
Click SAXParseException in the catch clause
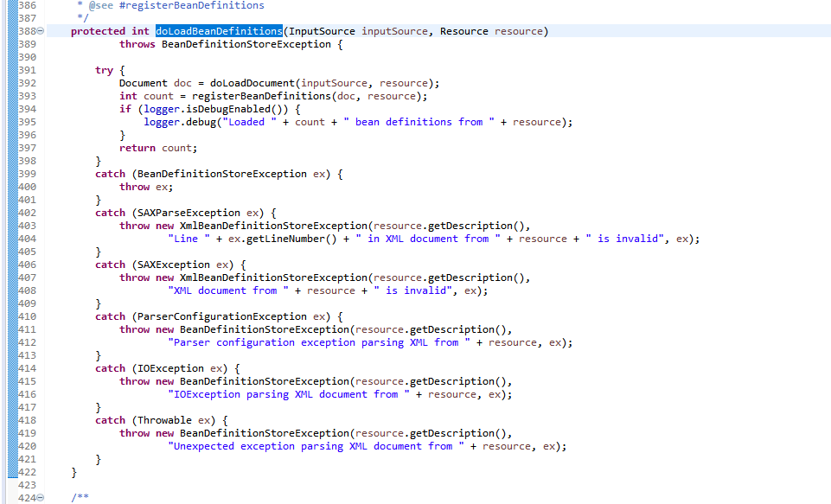pyautogui.click(x=189, y=213)
